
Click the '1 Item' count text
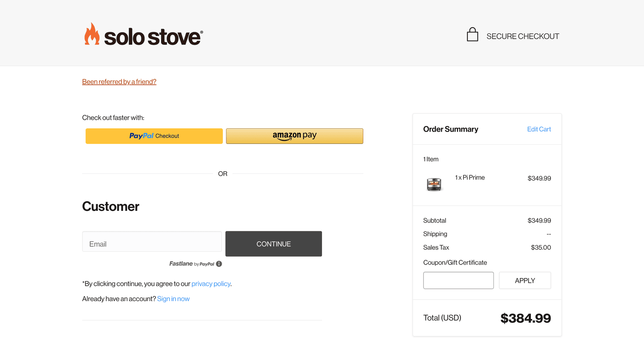[431, 159]
